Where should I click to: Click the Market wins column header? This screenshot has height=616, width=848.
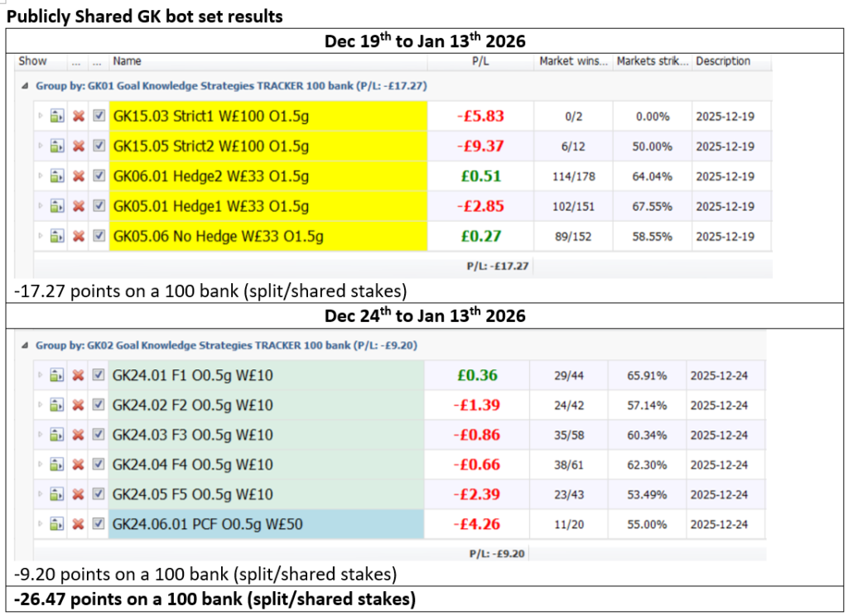pyautogui.click(x=572, y=61)
